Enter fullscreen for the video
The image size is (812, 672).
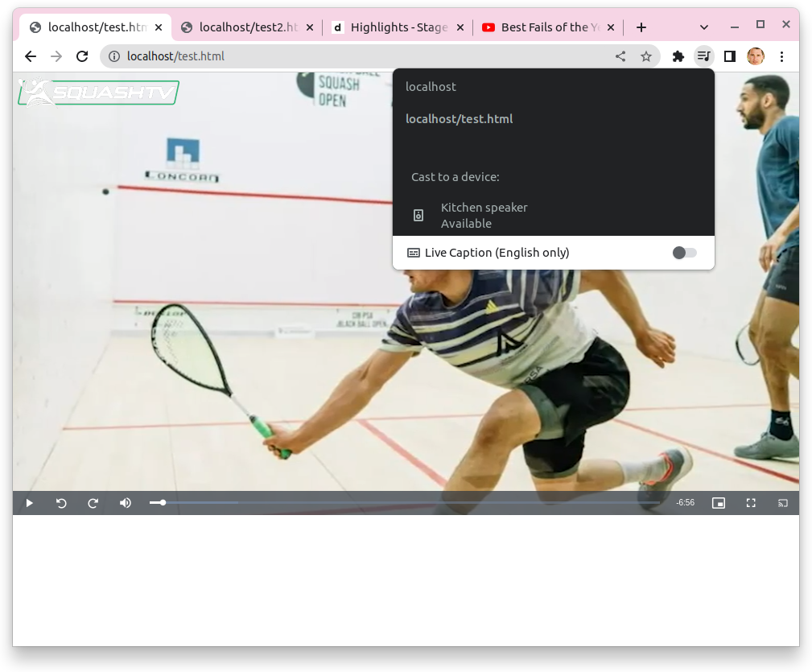pyautogui.click(x=750, y=502)
